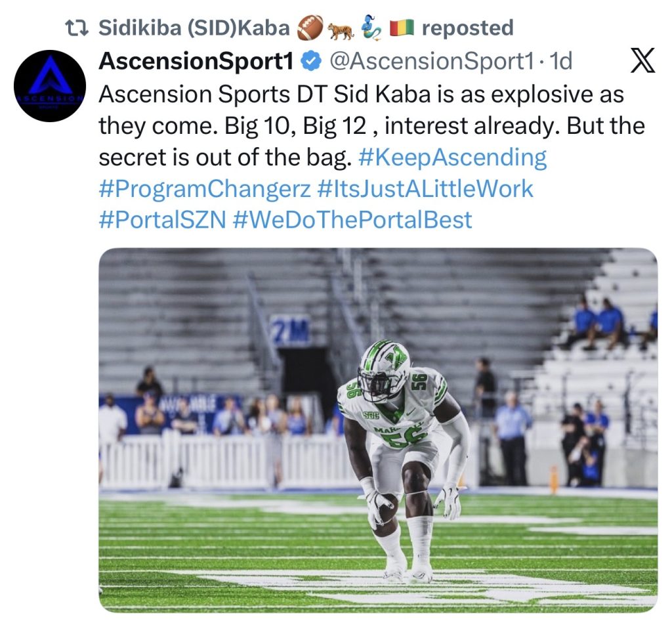
Task: Open the #KeepAscending hashtag
Action: pyautogui.click(x=453, y=158)
